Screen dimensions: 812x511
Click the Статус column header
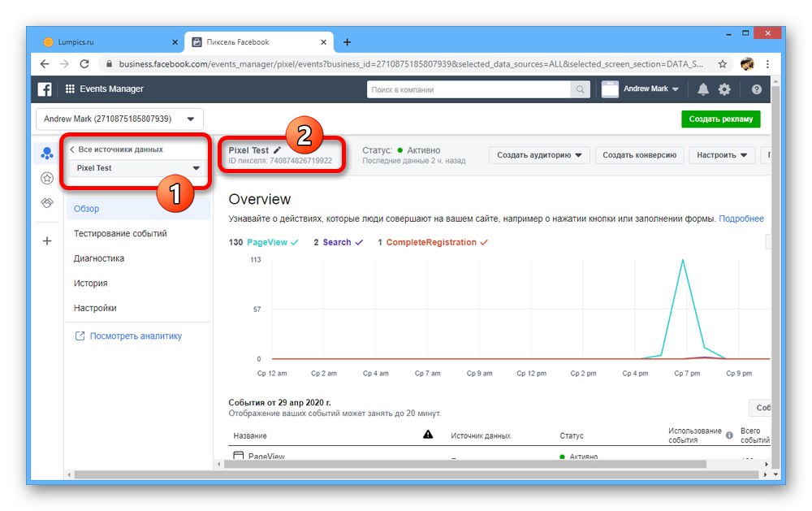571,435
